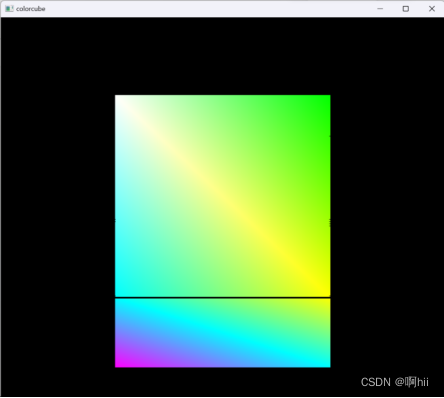Maximize the colorcube window
444x398 pixels.
pyautogui.click(x=406, y=9)
